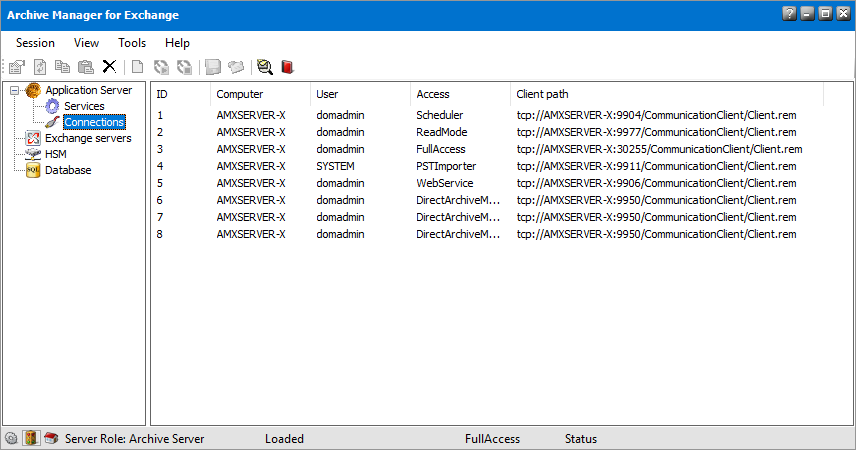This screenshot has width=856, height=450.
Task: Click FullAccess in the status bar
Action: point(492,439)
